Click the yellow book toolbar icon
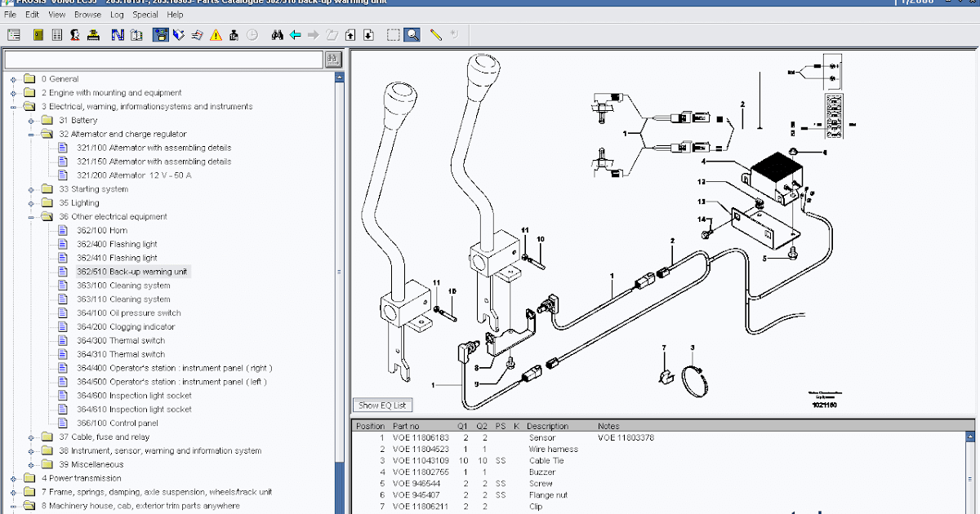This screenshot has width=980, height=514. coord(38,35)
